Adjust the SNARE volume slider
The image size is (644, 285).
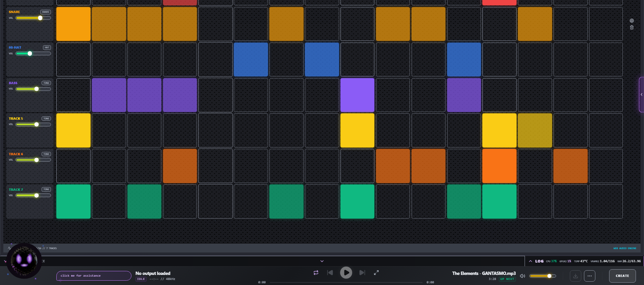point(33,18)
